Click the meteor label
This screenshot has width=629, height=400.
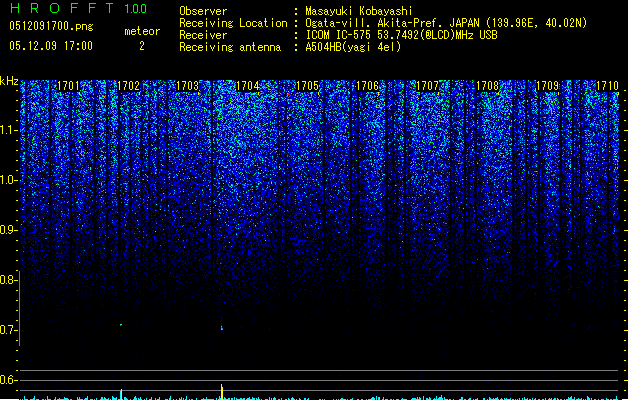142,31
